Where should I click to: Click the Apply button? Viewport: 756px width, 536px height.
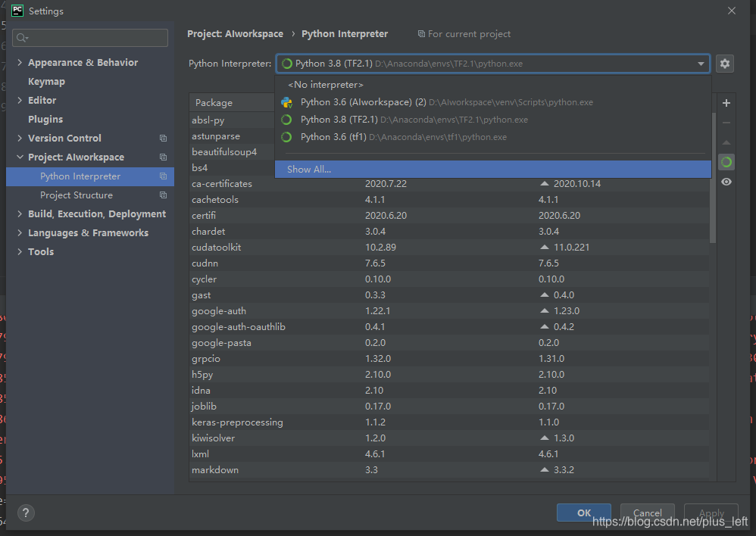pyautogui.click(x=711, y=513)
